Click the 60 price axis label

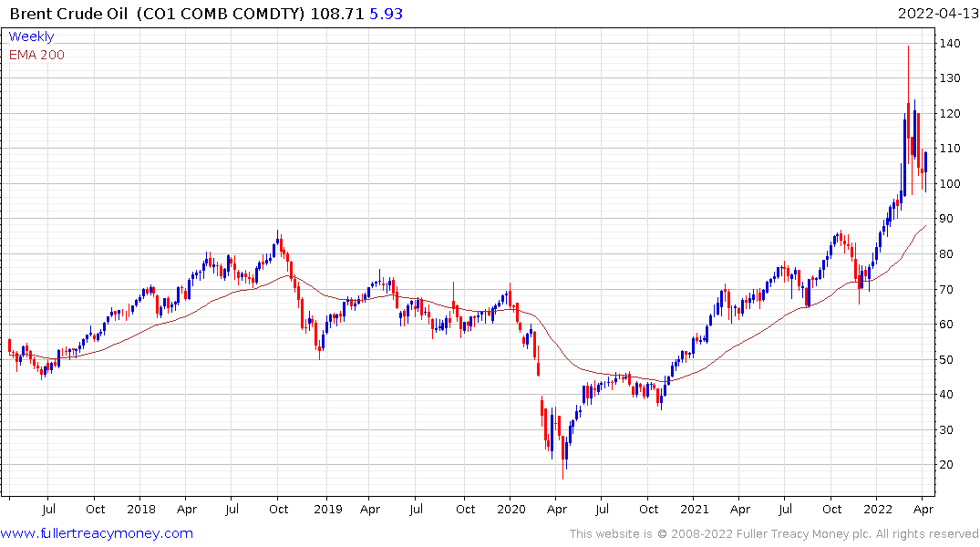[946, 324]
